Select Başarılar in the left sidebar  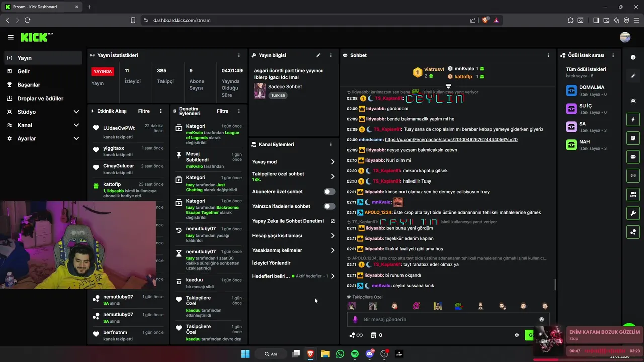pos(42,85)
